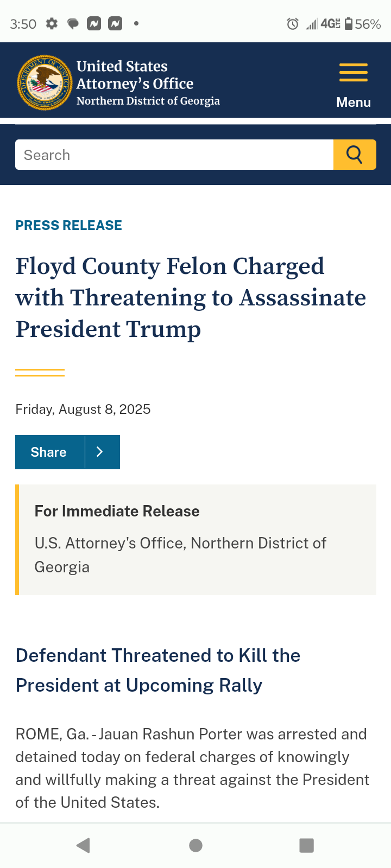The image size is (391, 868).
Task: Tap the Android back triangle button
Action: pyautogui.click(x=83, y=845)
